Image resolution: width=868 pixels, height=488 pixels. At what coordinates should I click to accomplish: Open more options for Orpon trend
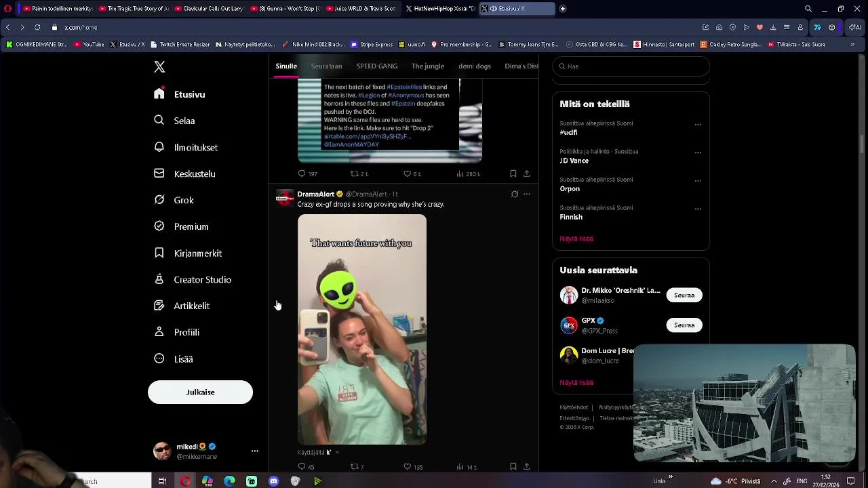698,181
